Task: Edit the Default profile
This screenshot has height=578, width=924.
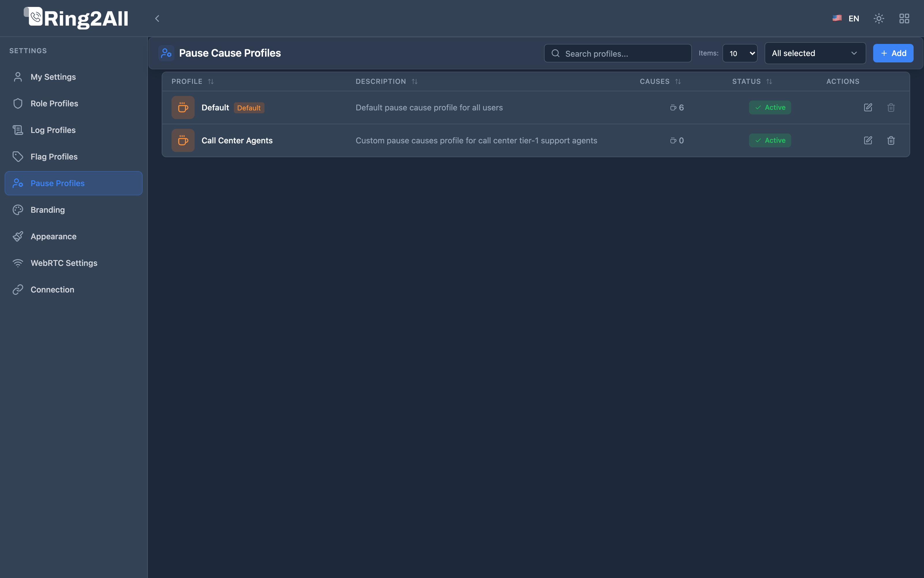Action: click(x=868, y=108)
